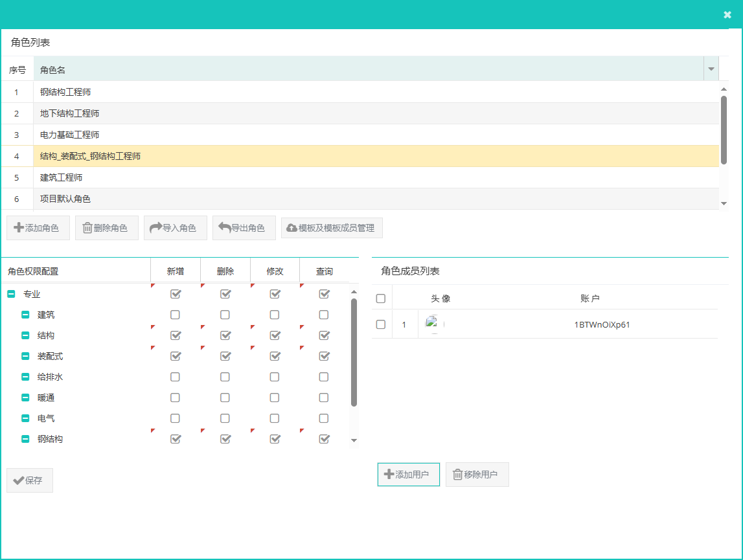Click avatar image of user 1BTWnOiXp61
The height and width of the screenshot is (560, 743).
click(x=431, y=324)
